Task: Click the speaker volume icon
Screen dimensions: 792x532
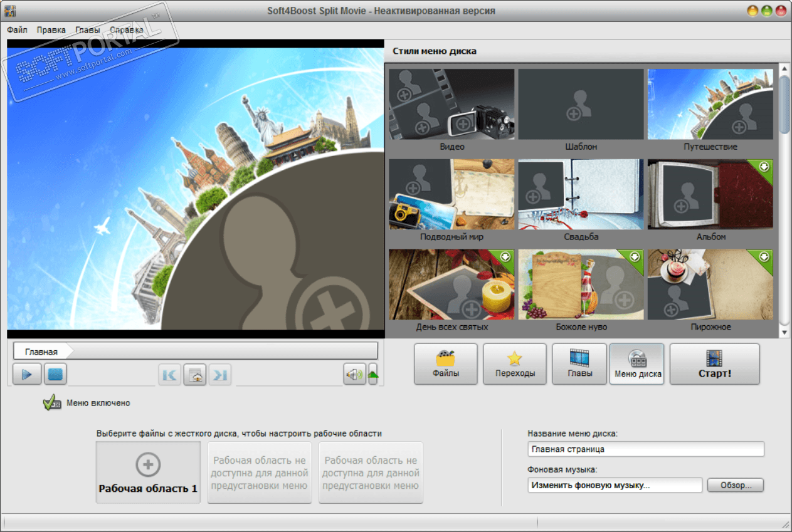Action: (x=354, y=375)
